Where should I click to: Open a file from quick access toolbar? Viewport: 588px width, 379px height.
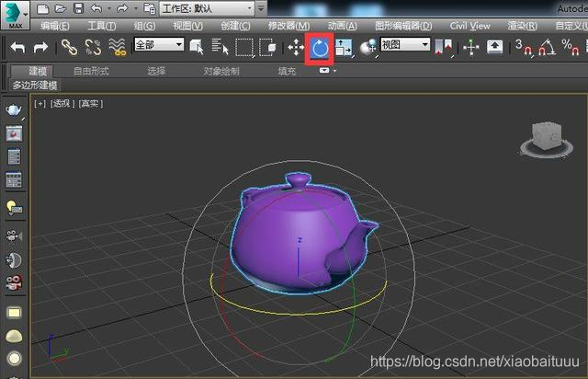click(61, 8)
